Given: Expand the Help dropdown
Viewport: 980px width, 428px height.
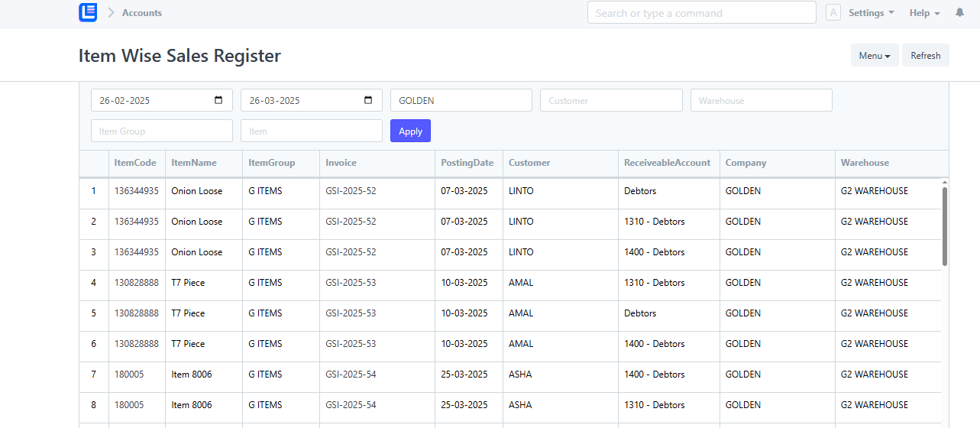Looking at the screenshot, I should click(x=925, y=13).
